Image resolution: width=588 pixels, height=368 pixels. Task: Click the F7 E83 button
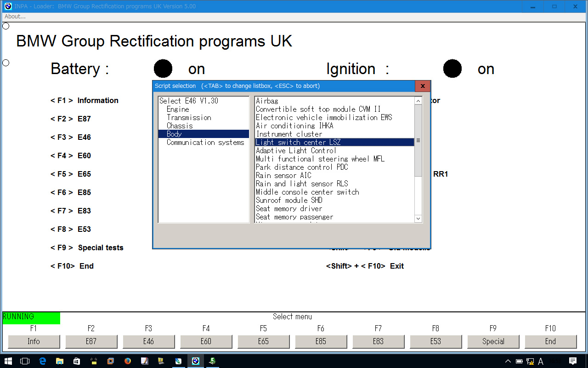click(378, 341)
